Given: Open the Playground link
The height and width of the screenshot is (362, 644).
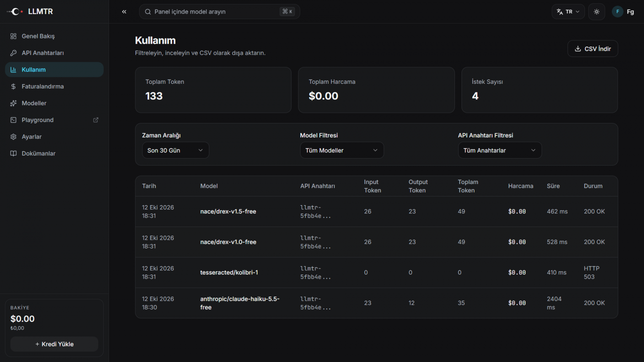Looking at the screenshot, I should [x=54, y=120].
